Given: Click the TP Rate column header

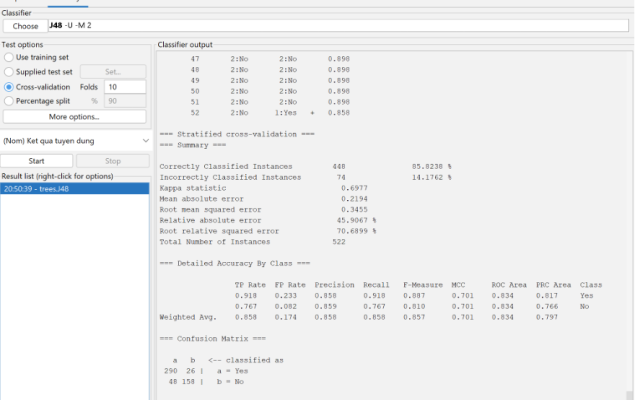Looking at the screenshot, I should pos(250,285).
